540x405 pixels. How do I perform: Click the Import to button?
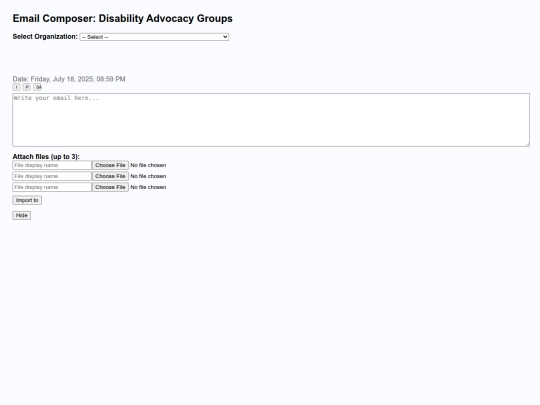(27, 200)
